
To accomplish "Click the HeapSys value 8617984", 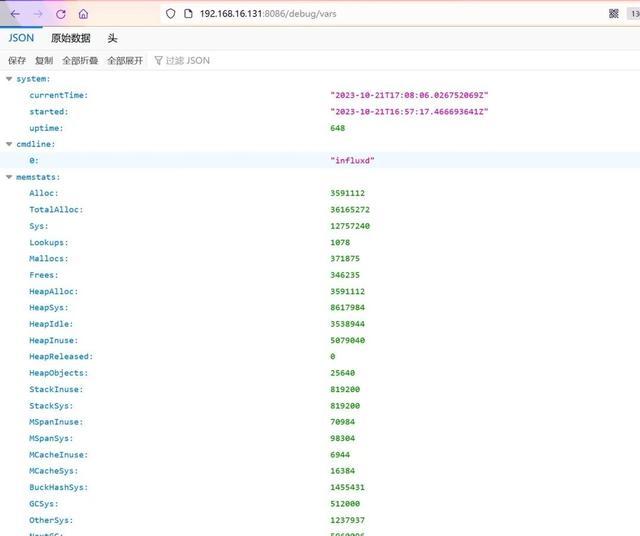I will click(x=347, y=307).
